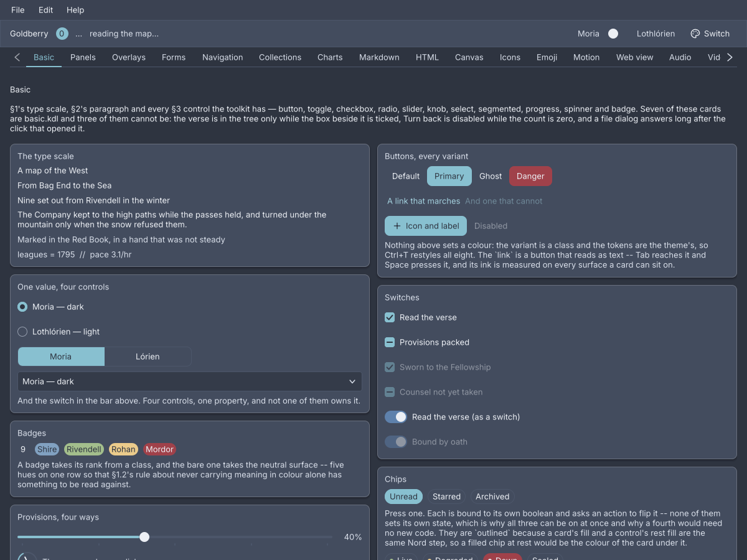Go to the Navigation tab
Screen dimensions: 747x560
[x=223, y=57]
